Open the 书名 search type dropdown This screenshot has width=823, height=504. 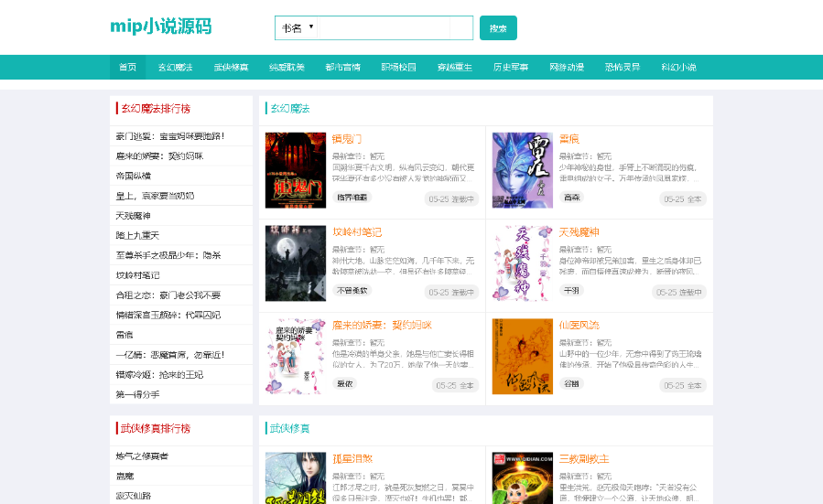(x=297, y=27)
